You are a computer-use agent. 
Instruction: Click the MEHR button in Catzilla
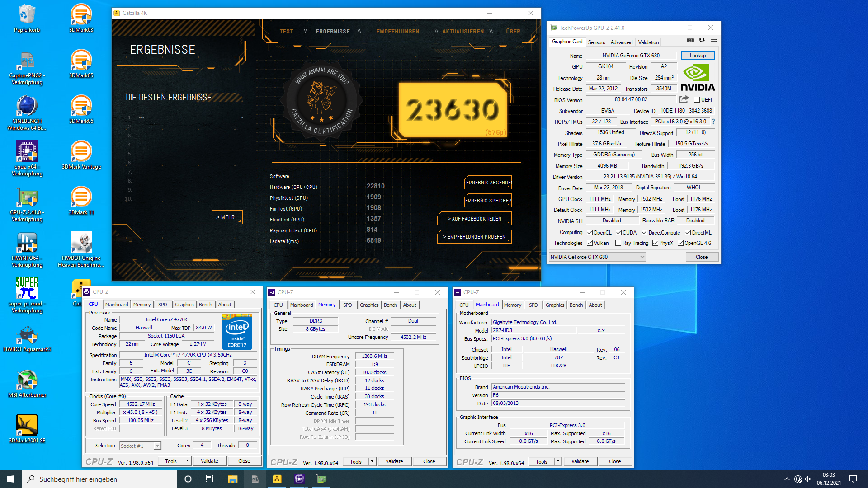coord(225,217)
